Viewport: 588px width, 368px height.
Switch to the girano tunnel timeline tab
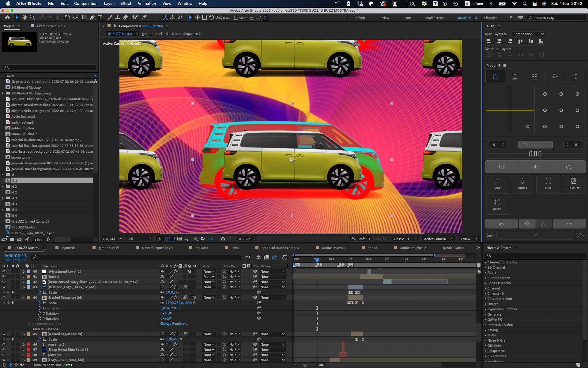[x=109, y=248]
